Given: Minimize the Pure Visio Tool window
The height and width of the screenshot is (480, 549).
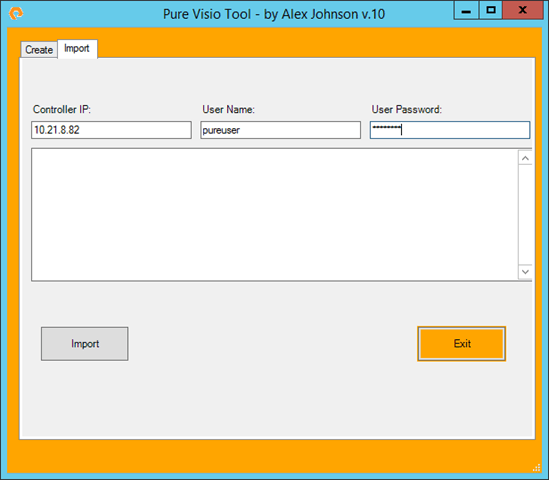Looking at the screenshot, I should (466, 10).
